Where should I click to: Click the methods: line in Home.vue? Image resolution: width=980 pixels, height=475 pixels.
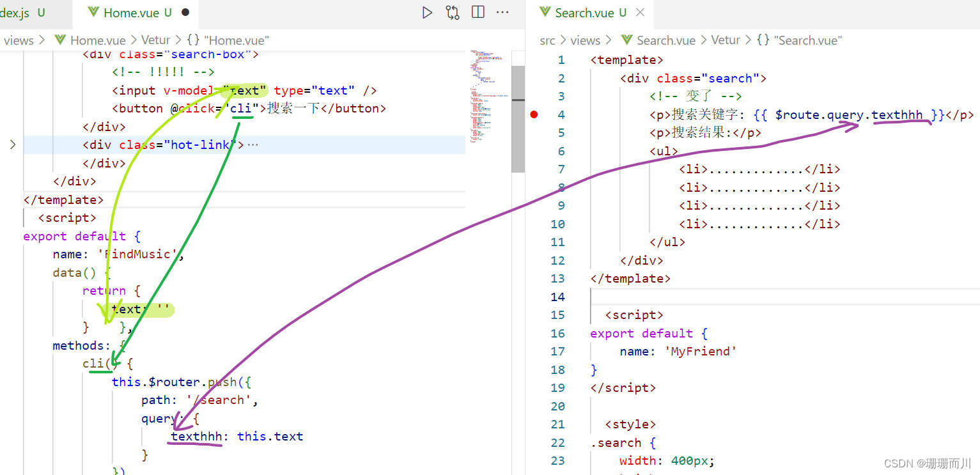(90, 346)
